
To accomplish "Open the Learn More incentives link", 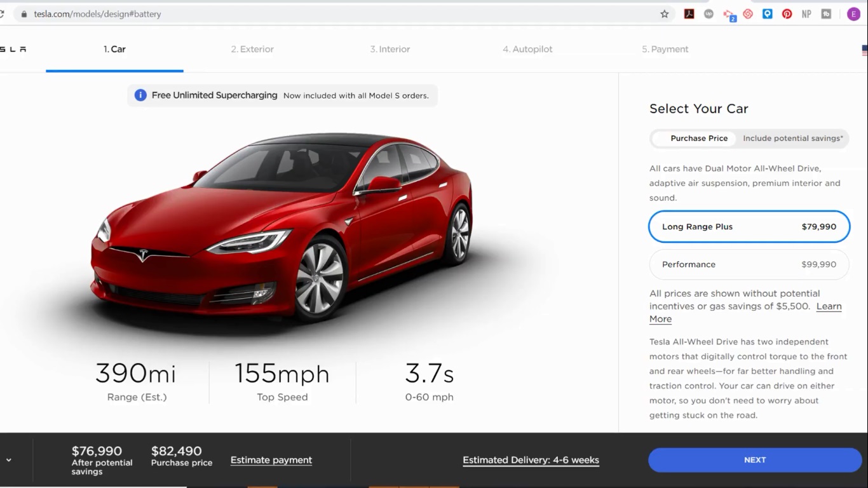I will click(828, 307).
